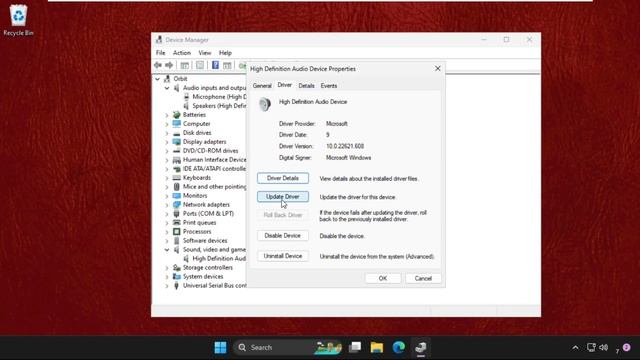The width and height of the screenshot is (640, 360).
Task: Click the driver version value 10.0.22621.608
Action: [345, 146]
